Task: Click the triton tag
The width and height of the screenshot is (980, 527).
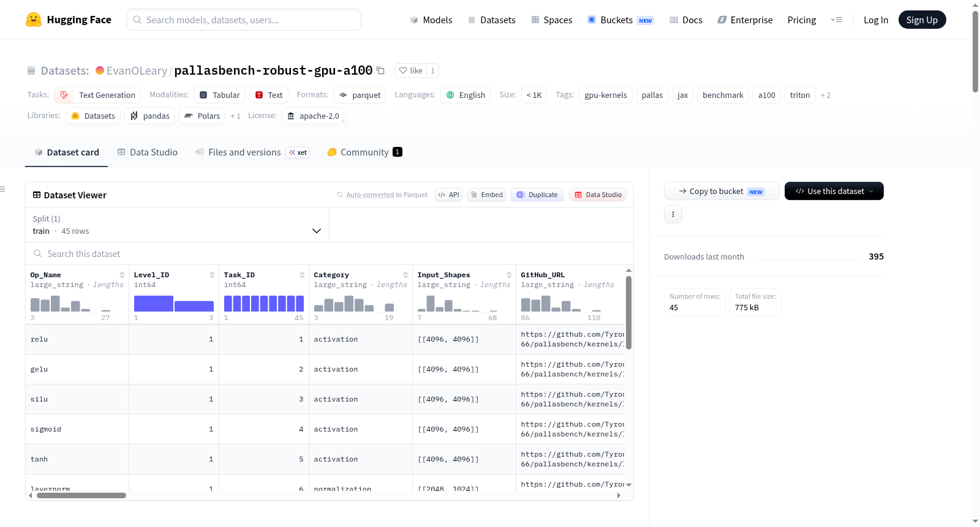Action: pyautogui.click(x=800, y=95)
